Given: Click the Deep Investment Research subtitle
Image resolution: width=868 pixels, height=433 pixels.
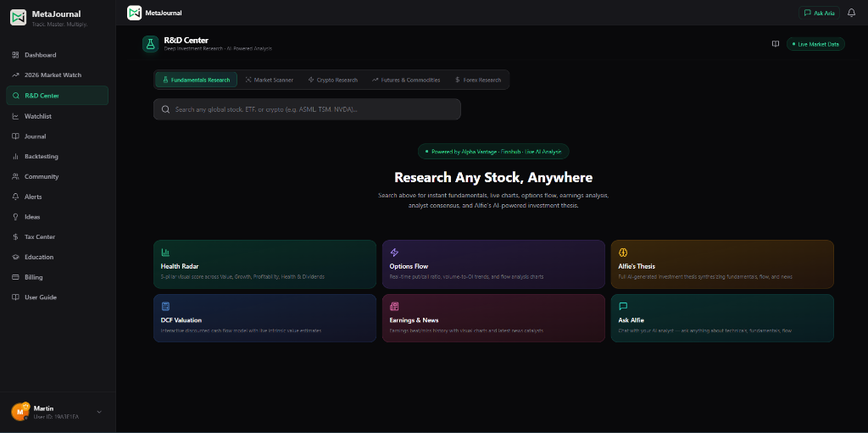Looking at the screenshot, I should [218, 49].
